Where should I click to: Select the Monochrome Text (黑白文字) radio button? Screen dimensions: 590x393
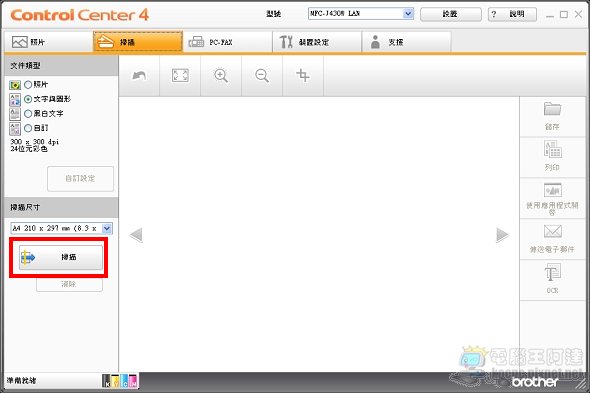click(x=28, y=114)
